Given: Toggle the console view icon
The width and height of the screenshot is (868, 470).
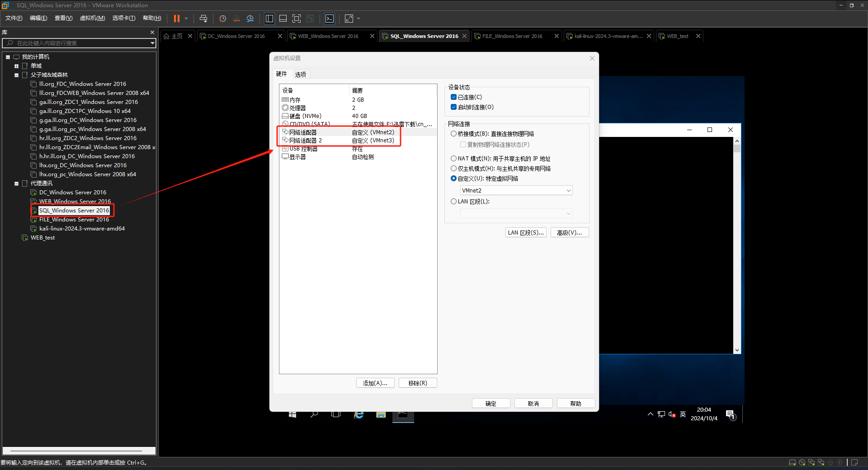Looking at the screenshot, I should [330, 19].
